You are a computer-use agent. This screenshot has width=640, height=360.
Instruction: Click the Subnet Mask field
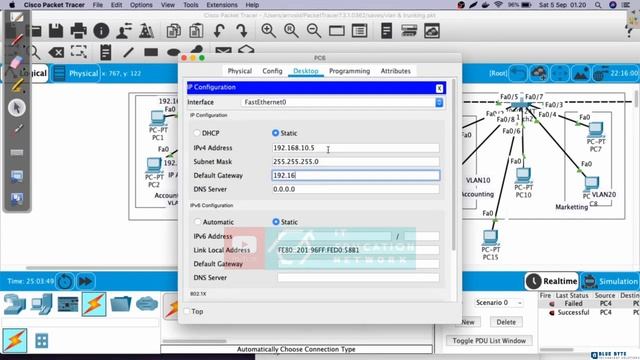(x=356, y=162)
